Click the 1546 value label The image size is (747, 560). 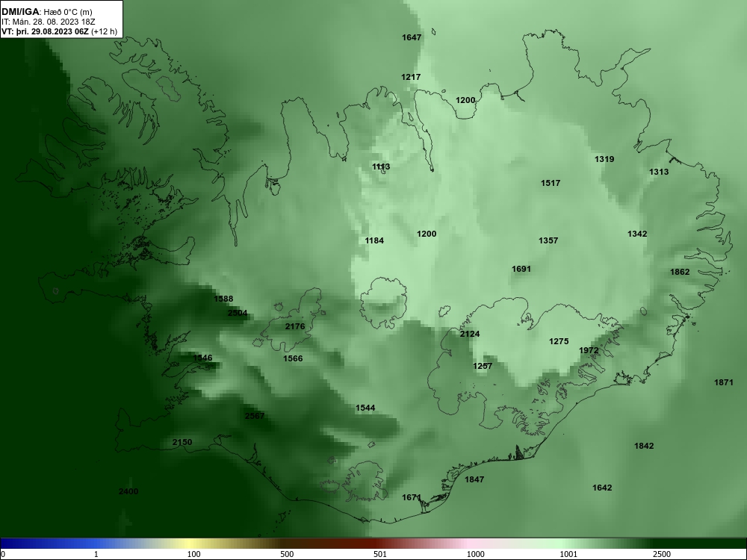[x=203, y=358]
